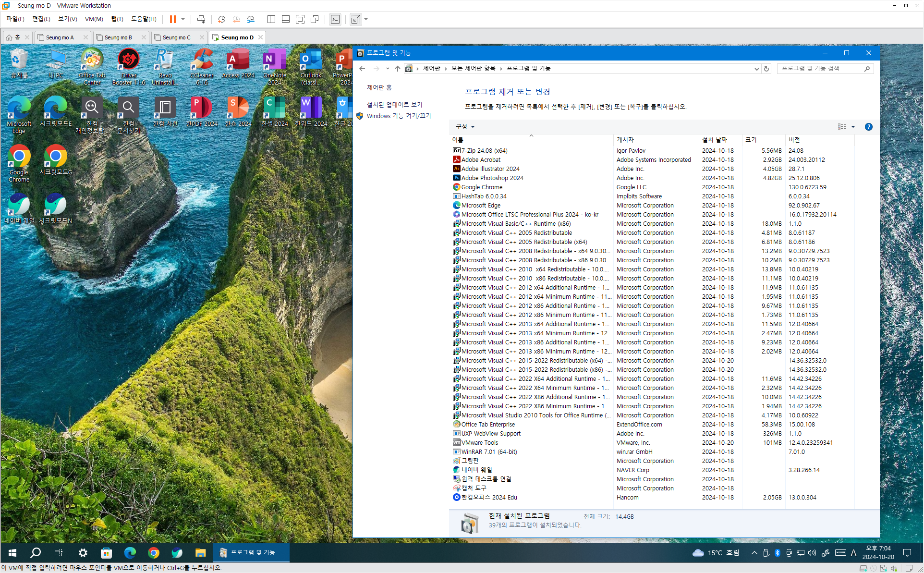924x573 pixels.
Task: Click the take snapshot toolbar icon
Action: pos(221,19)
